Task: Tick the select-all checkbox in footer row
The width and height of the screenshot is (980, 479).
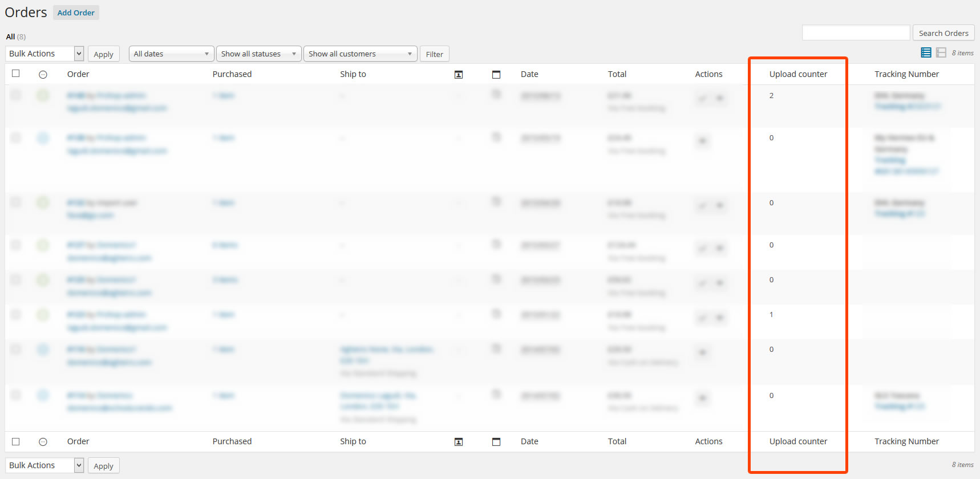Action: coord(16,441)
